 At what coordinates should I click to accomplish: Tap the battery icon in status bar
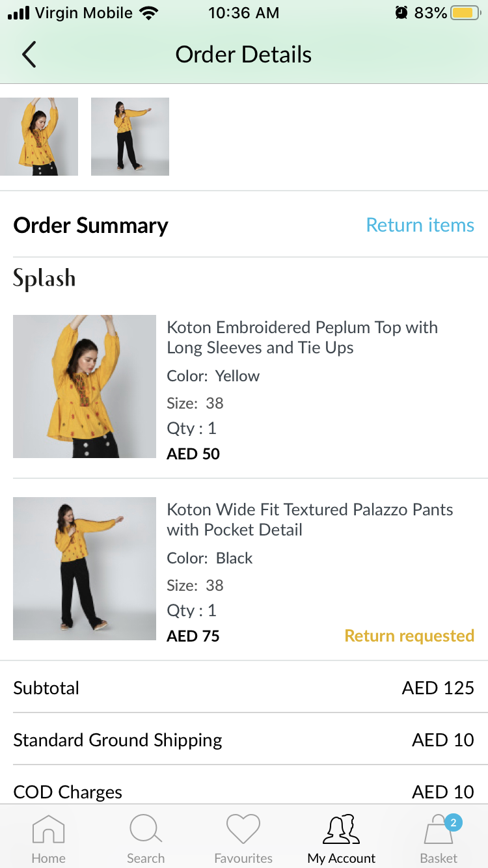tap(465, 13)
